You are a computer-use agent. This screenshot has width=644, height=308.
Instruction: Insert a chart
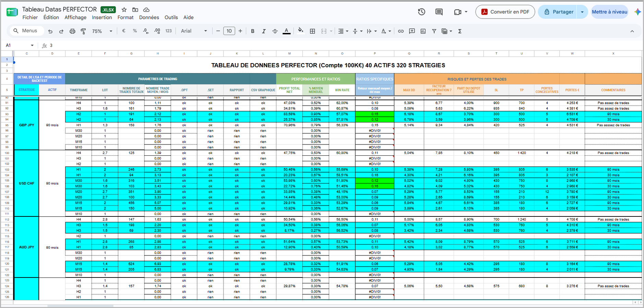coord(423,31)
